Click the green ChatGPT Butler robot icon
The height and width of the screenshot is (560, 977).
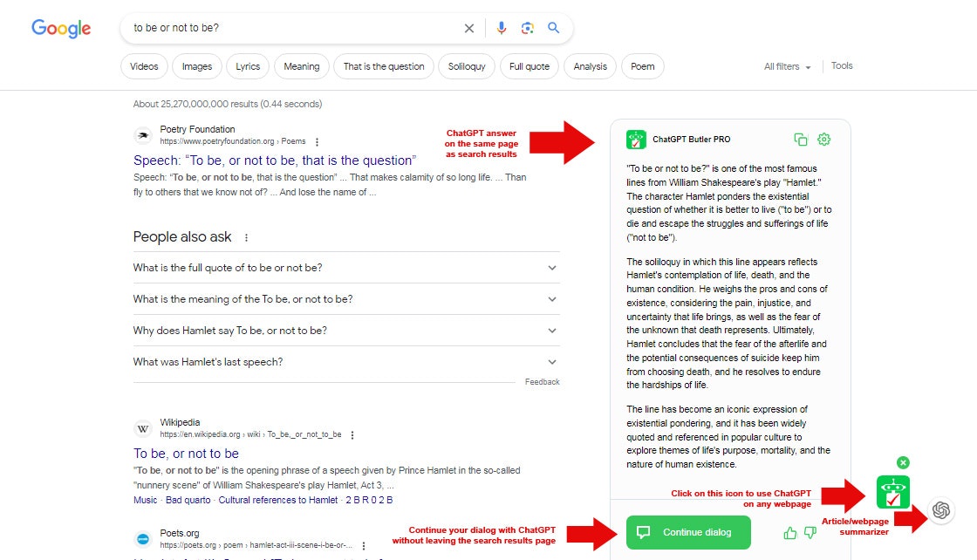pos(892,492)
